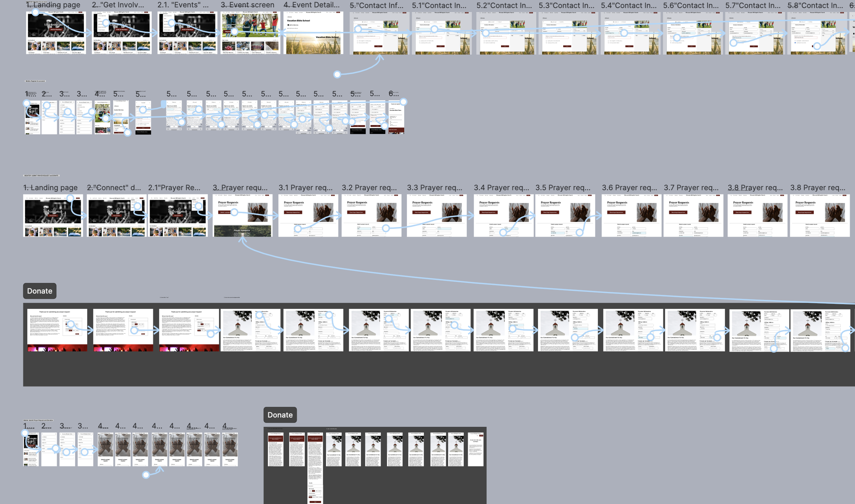Select the '1. Landing page' frame title at top
Screen dimensions: 855x504
pyautogui.click(x=53, y=5)
